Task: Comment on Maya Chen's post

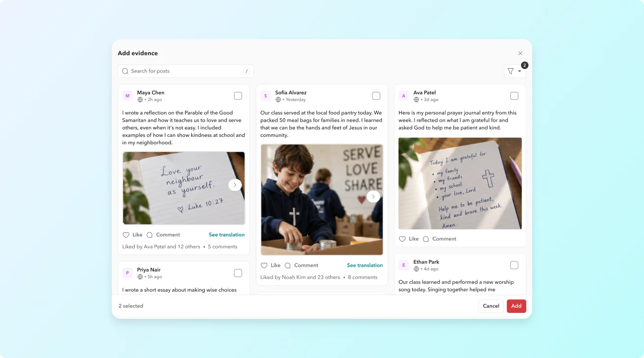Action: pos(163,235)
